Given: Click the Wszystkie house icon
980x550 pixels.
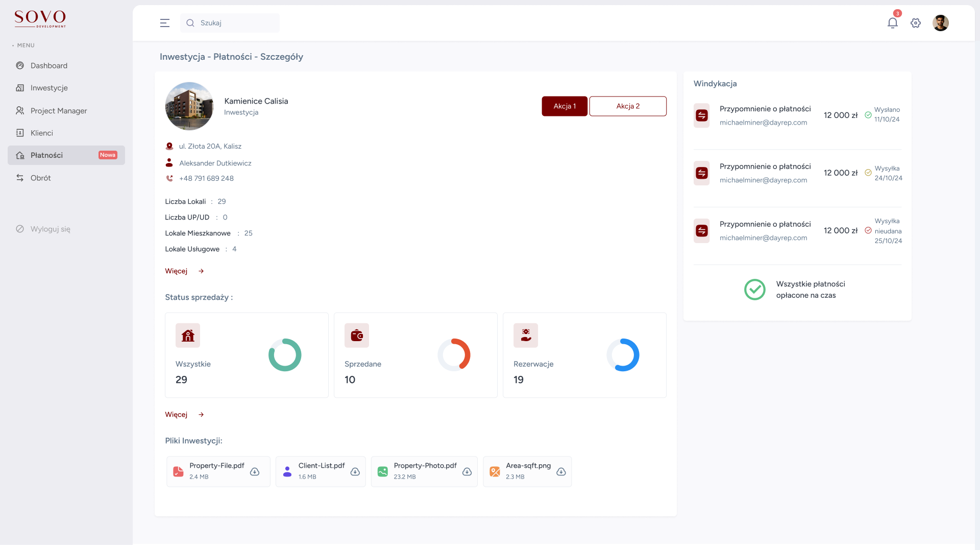Looking at the screenshot, I should point(188,336).
